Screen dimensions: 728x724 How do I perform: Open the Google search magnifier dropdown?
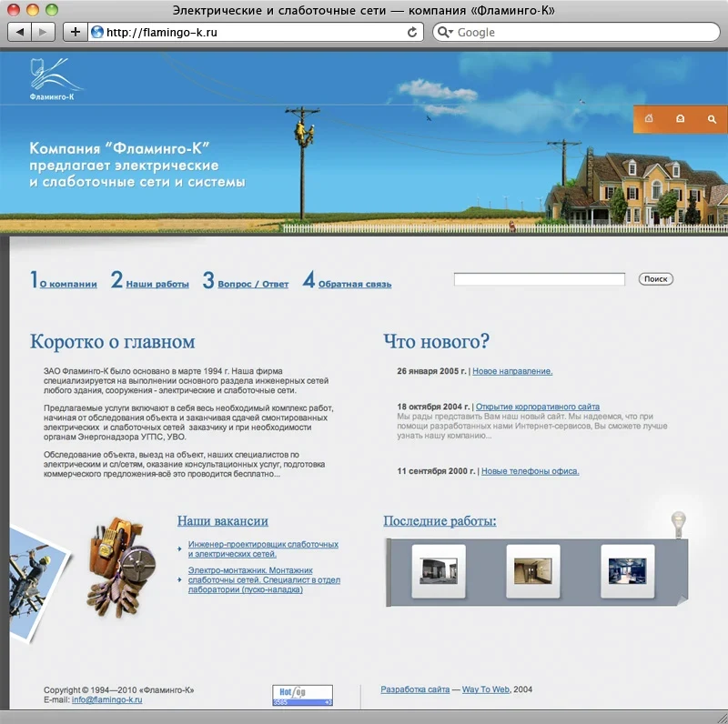(x=445, y=32)
